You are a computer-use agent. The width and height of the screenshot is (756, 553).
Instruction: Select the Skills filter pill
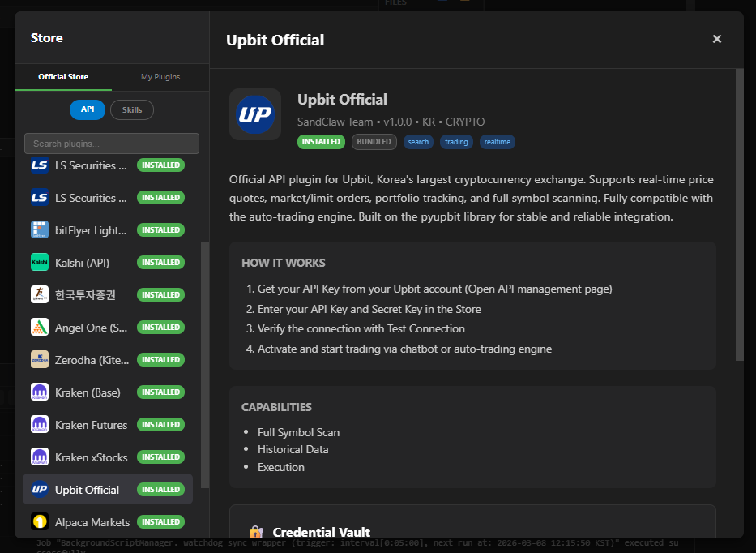[132, 109]
